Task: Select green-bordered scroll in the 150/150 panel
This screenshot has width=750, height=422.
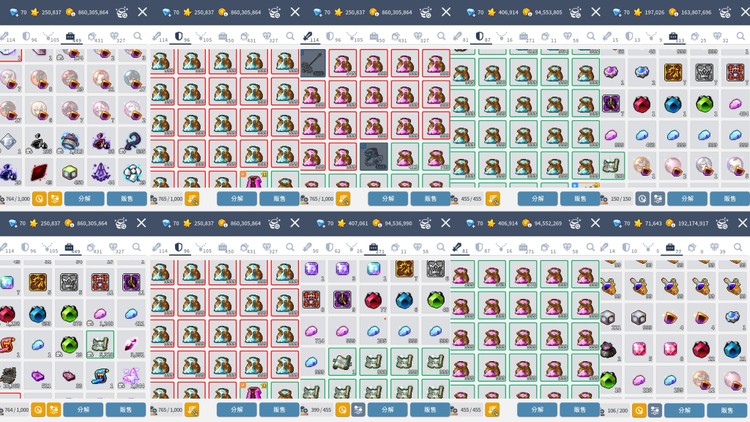Action: [x=611, y=166]
